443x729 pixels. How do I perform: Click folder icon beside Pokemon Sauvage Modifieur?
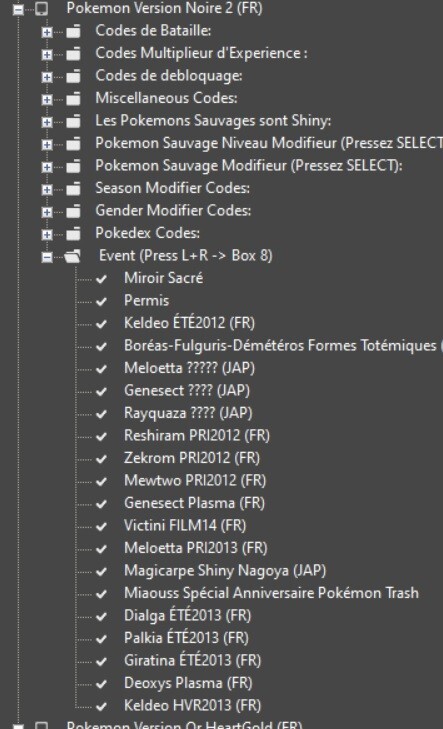pos(73,166)
